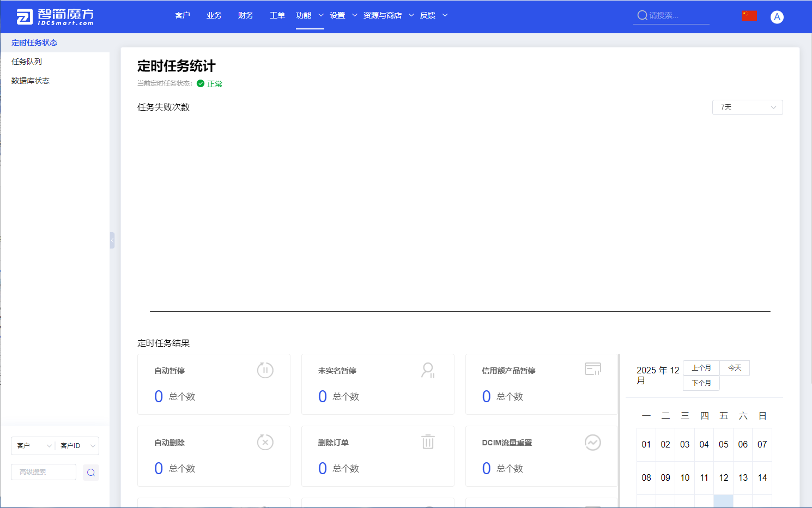Viewport: 812px width, 508px height.
Task: Open the 7天 time range dropdown
Action: coord(747,107)
